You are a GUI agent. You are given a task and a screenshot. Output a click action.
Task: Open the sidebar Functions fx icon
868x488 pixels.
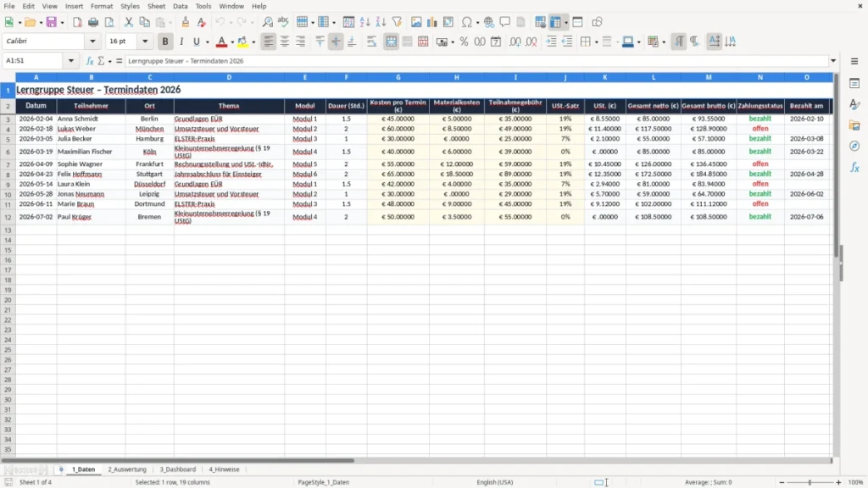(854, 167)
